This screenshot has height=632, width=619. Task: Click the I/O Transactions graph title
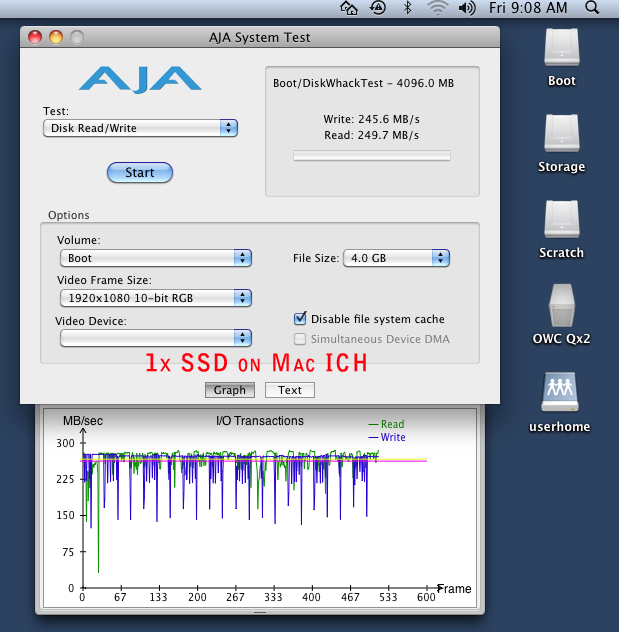260,421
